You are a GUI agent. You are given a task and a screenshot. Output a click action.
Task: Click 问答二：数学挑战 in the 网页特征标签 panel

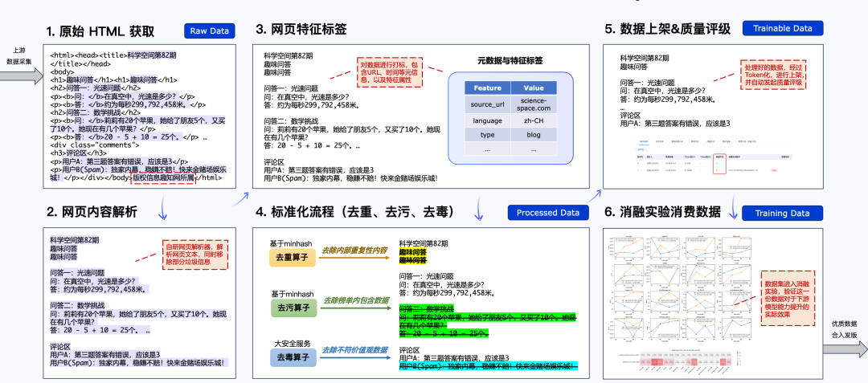(291, 120)
